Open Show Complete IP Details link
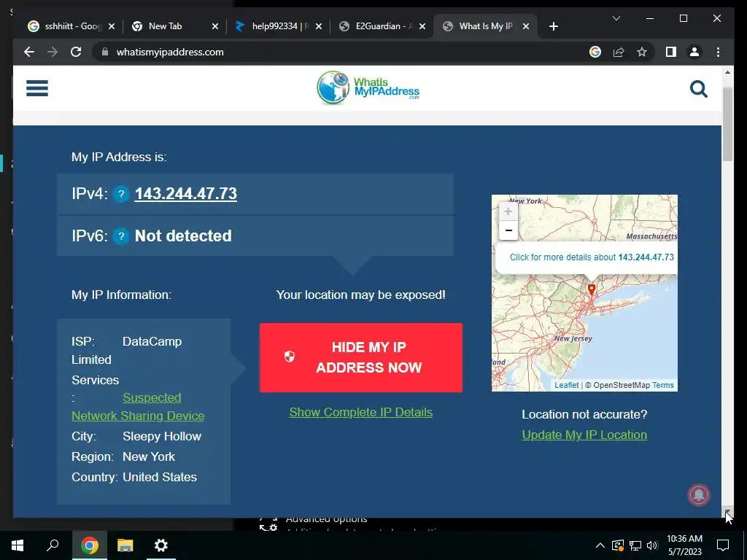 pos(360,413)
